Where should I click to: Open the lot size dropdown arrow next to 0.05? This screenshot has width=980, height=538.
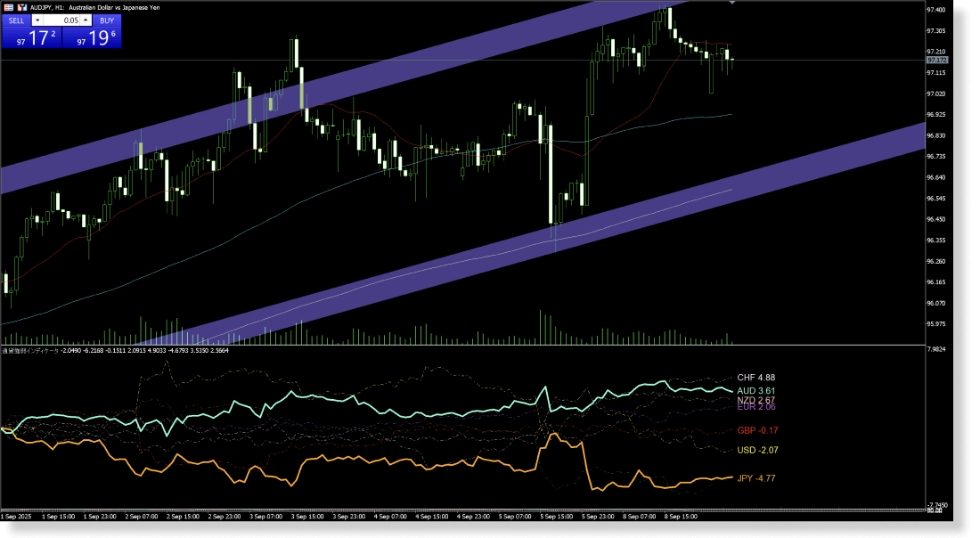[37, 20]
